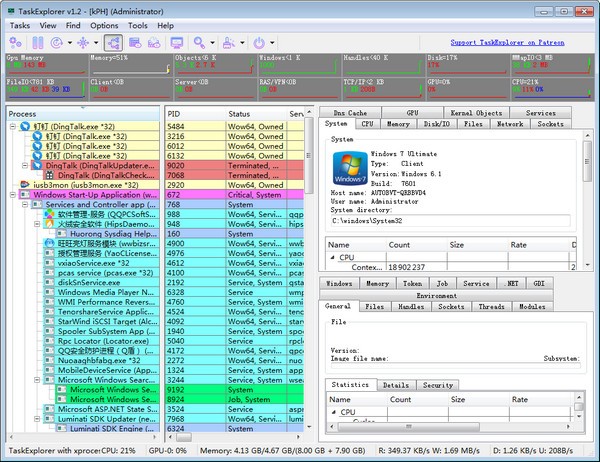Open dropdown arrow next to the power icon
This screenshot has height=462, width=600.
point(274,43)
